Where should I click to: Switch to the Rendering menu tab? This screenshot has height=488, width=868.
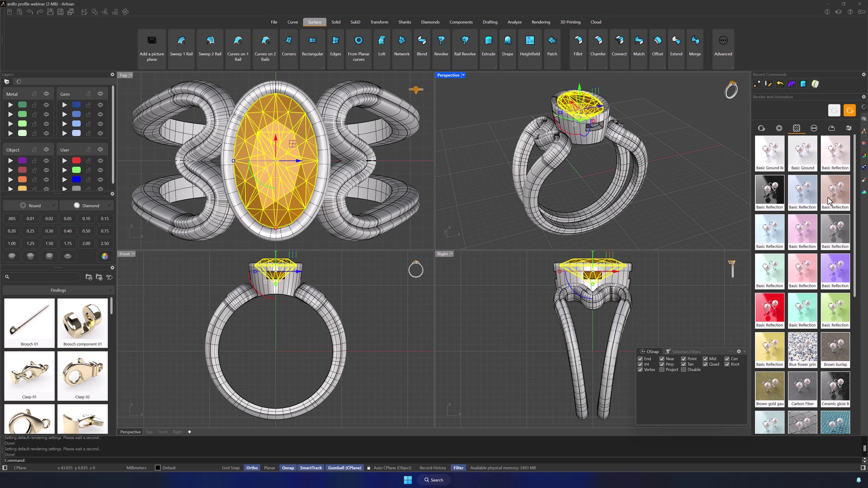click(541, 22)
